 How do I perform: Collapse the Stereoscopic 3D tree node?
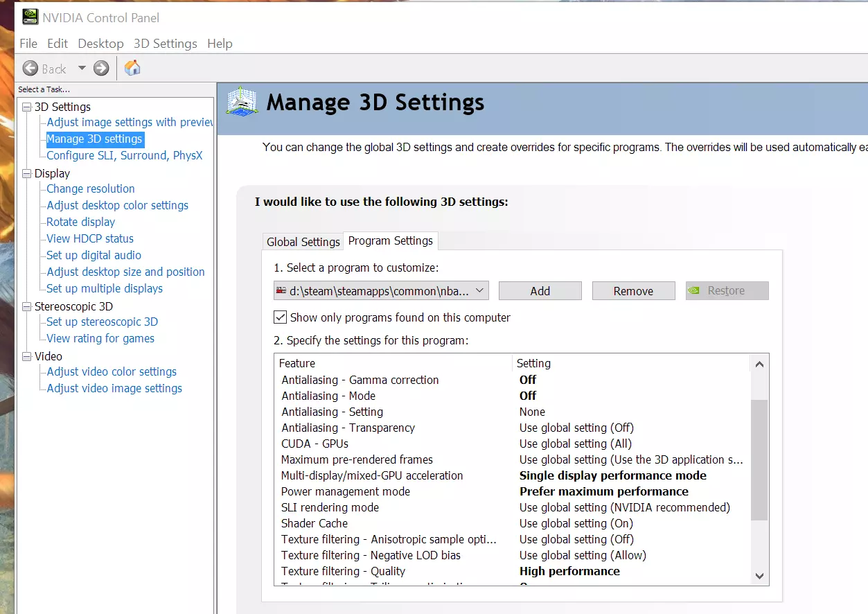point(26,306)
